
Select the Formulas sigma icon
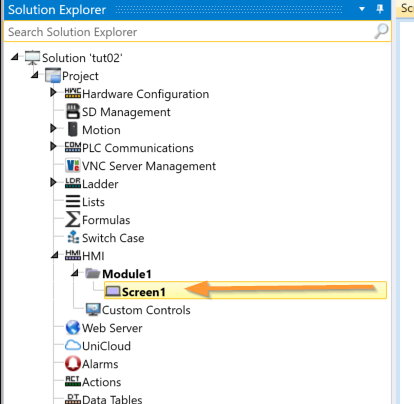click(x=72, y=219)
